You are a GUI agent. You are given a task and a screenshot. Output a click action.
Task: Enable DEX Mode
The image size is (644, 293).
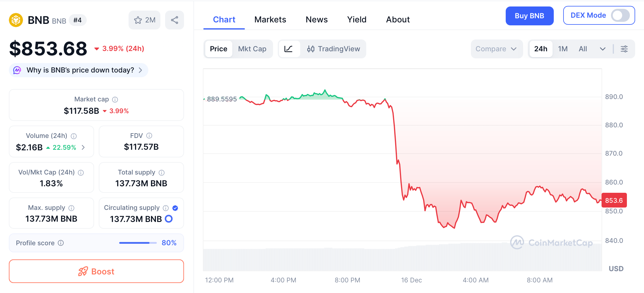pos(620,15)
